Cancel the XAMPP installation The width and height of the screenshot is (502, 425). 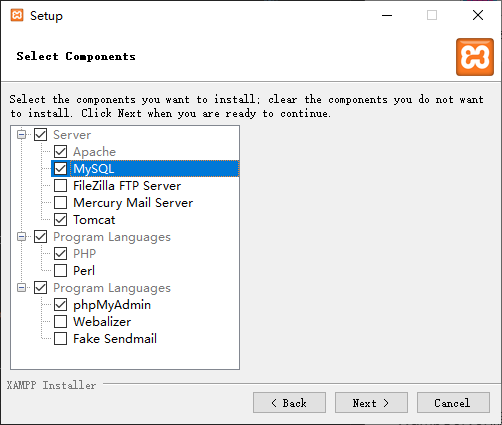coord(453,403)
